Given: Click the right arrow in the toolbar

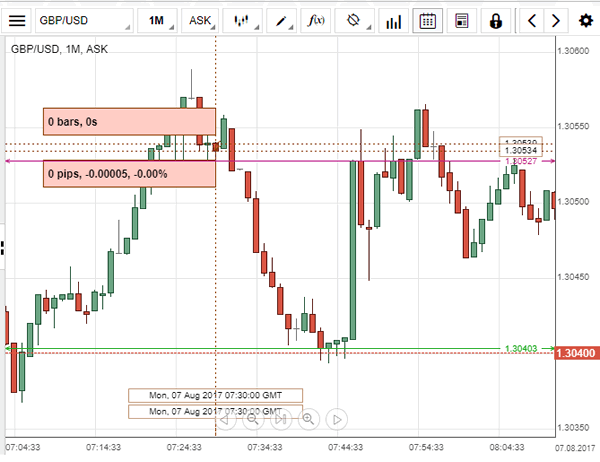Looking at the screenshot, I should (x=556, y=21).
